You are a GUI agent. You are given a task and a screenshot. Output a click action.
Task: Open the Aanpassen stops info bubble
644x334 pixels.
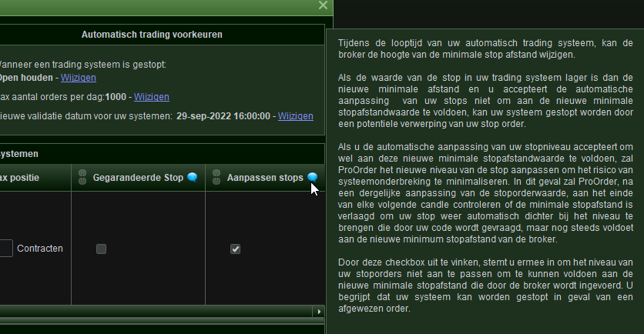(313, 177)
